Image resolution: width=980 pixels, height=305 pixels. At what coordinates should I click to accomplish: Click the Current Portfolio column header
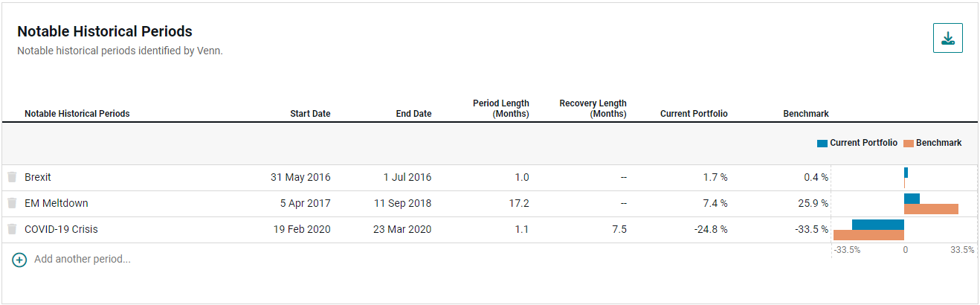tap(694, 114)
